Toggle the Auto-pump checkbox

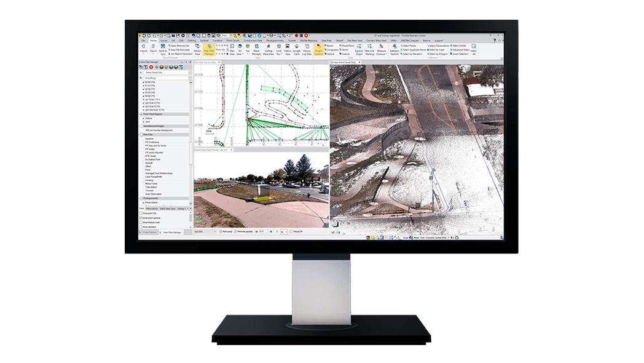pyautogui.click(x=221, y=231)
